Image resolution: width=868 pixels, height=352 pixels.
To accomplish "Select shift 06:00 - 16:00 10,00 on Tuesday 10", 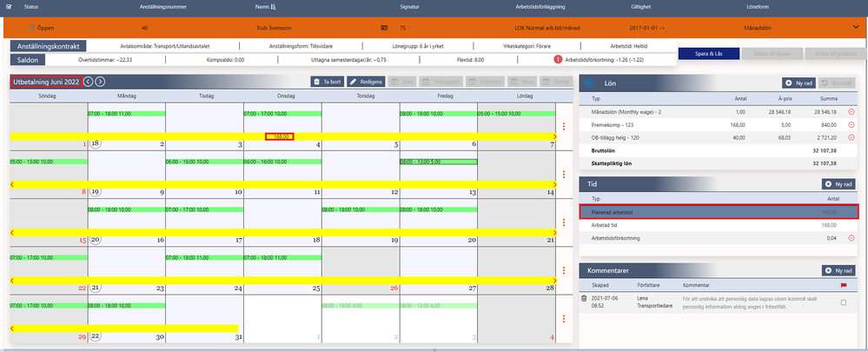I will (x=204, y=162).
